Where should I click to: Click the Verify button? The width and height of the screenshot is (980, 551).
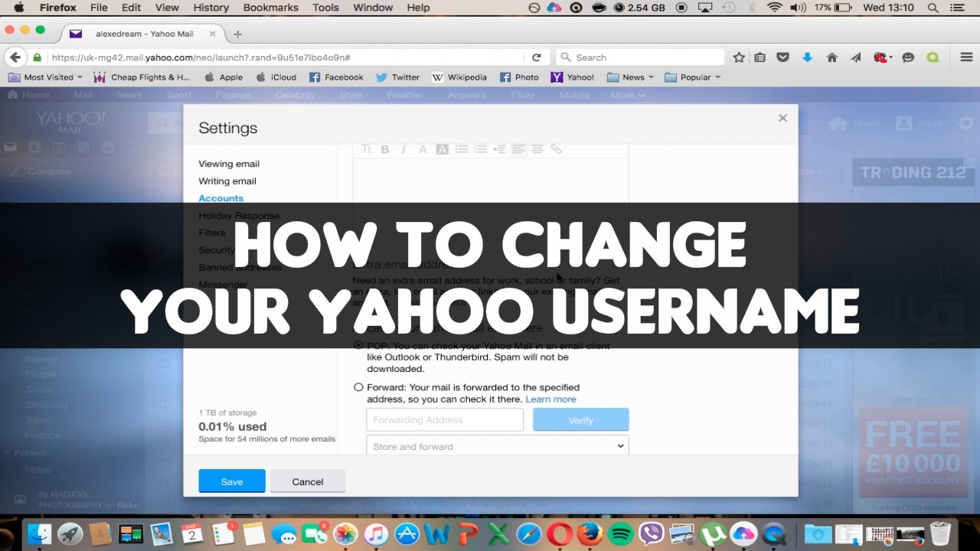point(580,420)
